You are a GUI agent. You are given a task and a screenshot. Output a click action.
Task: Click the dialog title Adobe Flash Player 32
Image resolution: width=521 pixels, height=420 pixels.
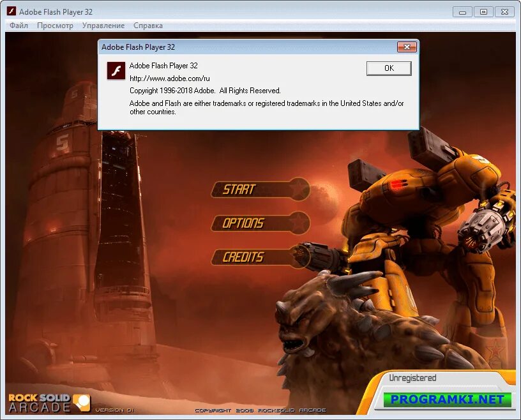coord(138,47)
